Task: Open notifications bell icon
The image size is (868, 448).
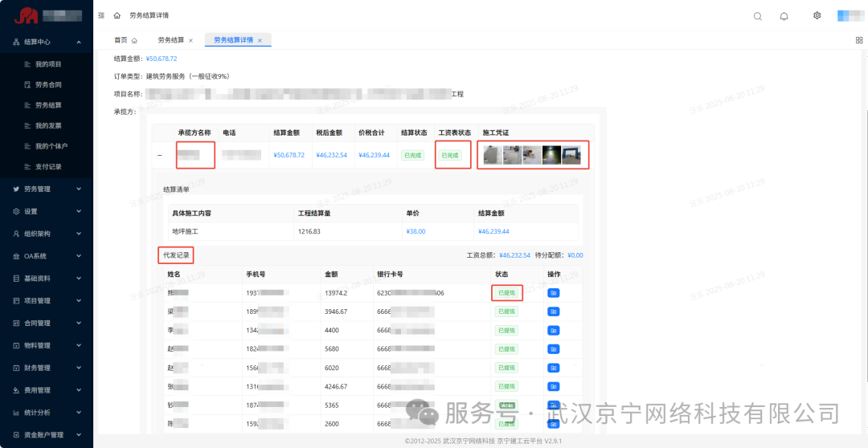Action: [x=784, y=16]
